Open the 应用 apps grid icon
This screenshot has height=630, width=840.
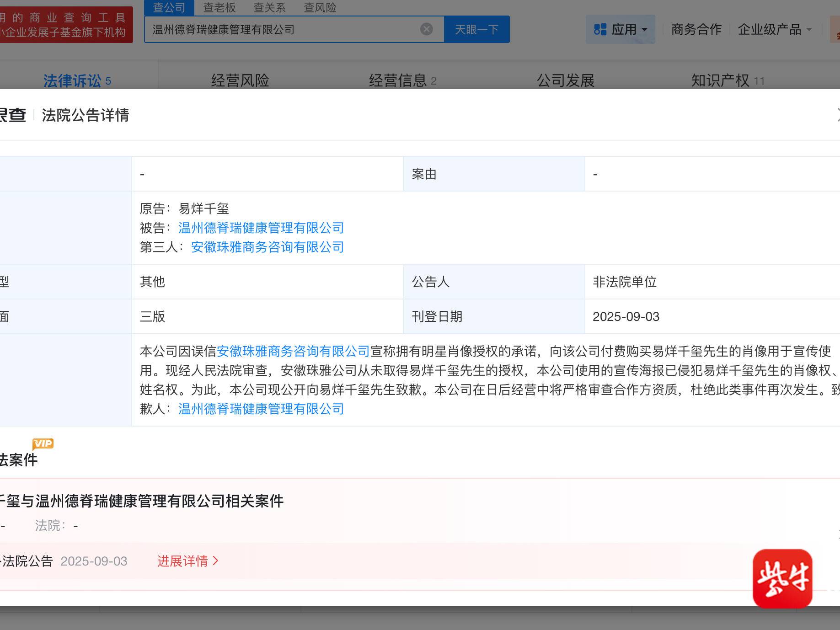click(x=600, y=29)
